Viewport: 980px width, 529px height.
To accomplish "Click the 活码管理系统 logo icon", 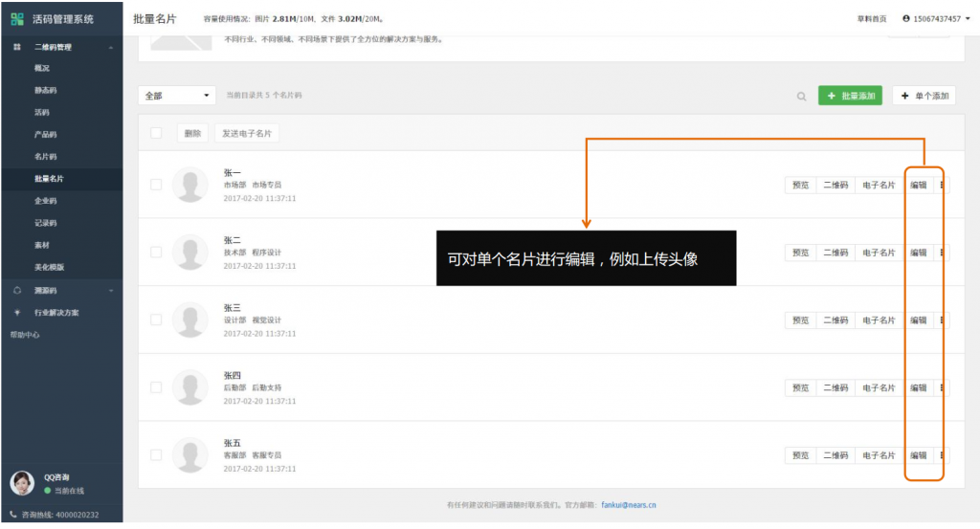I will (x=17, y=19).
